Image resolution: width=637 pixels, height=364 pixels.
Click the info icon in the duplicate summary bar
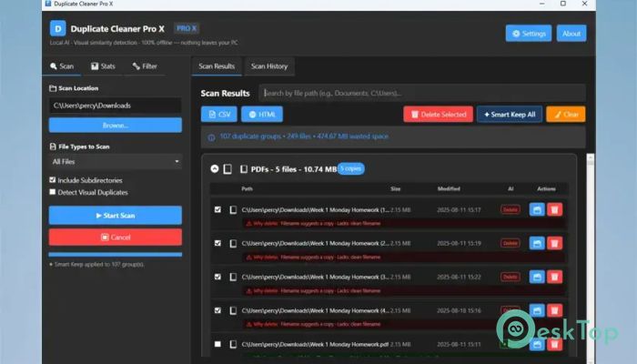(x=211, y=137)
